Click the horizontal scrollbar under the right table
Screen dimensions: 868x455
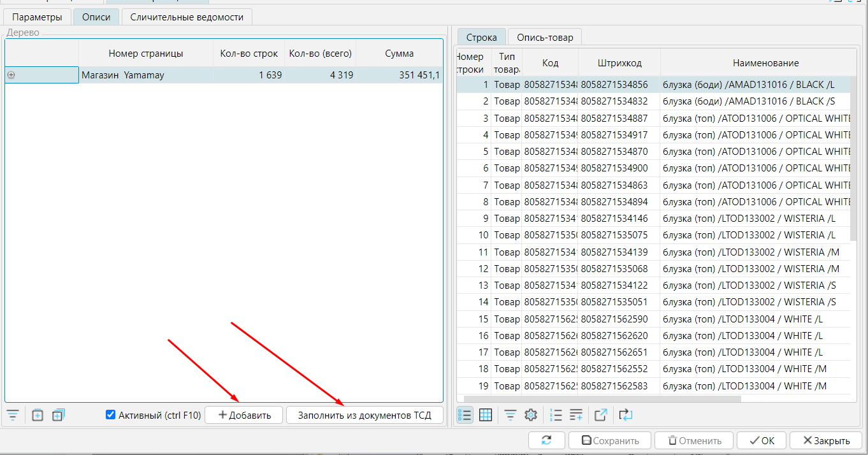(x=599, y=400)
